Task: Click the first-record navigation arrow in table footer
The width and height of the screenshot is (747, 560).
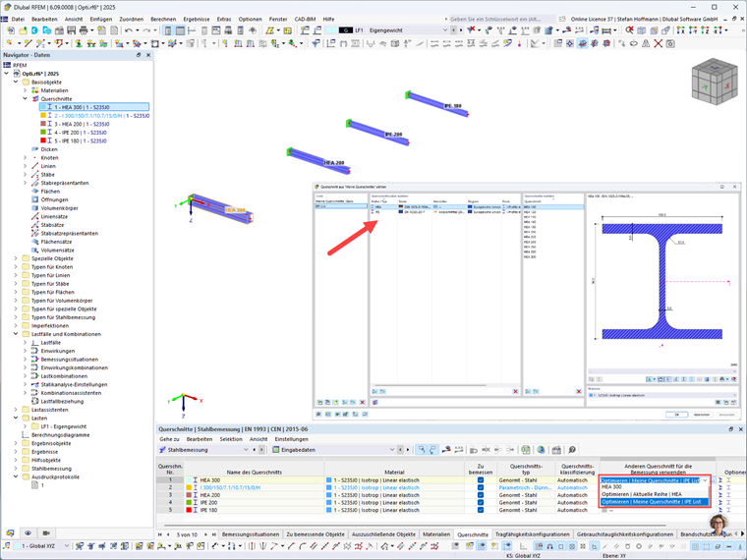Action: 160,534
